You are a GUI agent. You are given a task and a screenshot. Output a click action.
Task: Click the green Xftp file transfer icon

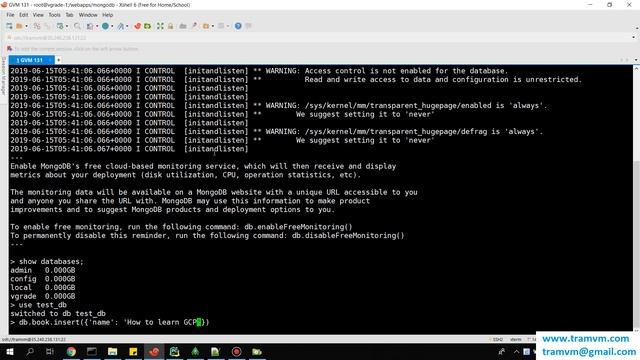[147, 26]
